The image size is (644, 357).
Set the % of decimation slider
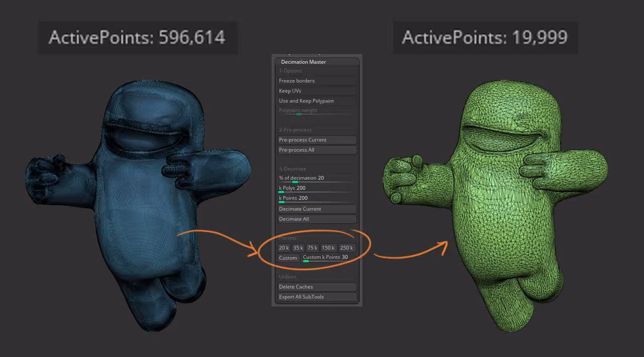(x=317, y=179)
